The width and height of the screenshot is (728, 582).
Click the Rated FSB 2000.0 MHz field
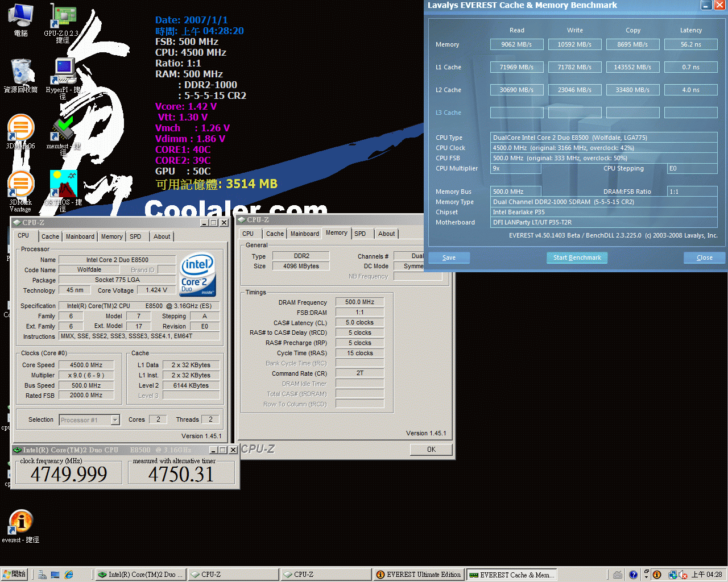coord(86,395)
